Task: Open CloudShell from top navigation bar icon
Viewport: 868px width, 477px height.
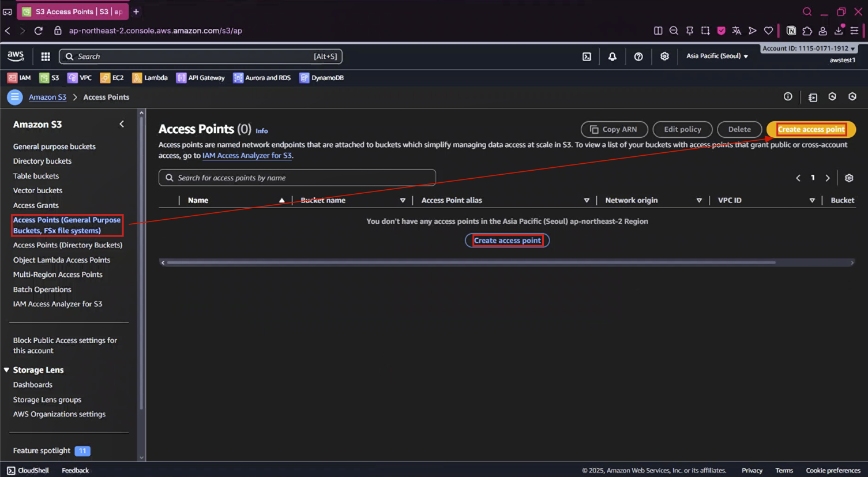Action: (587, 57)
